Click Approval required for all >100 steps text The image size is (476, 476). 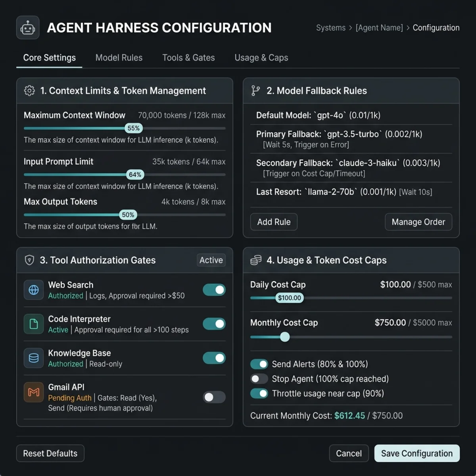132,330
